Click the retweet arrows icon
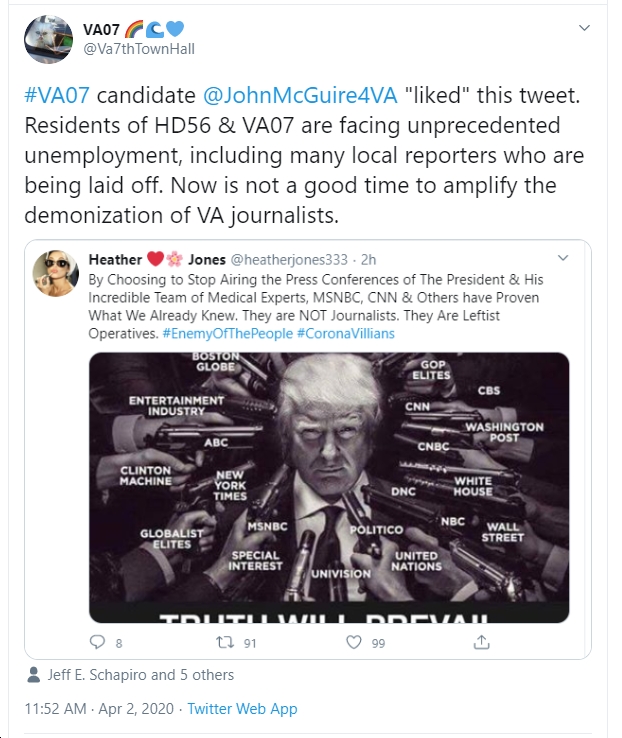This screenshot has height=738, width=622. (225, 642)
